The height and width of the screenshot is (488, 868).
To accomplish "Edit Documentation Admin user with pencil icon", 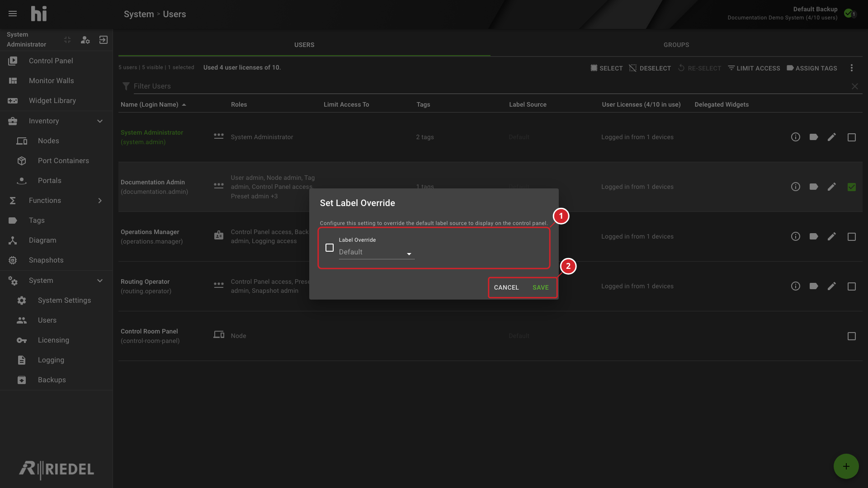I will coord(832,187).
